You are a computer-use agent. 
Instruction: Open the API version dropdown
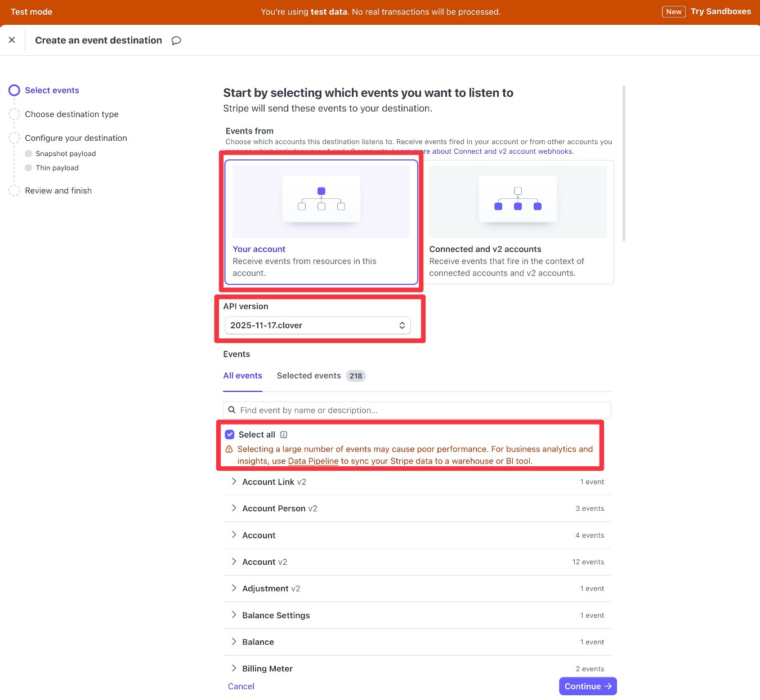pyautogui.click(x=317, y=325)
